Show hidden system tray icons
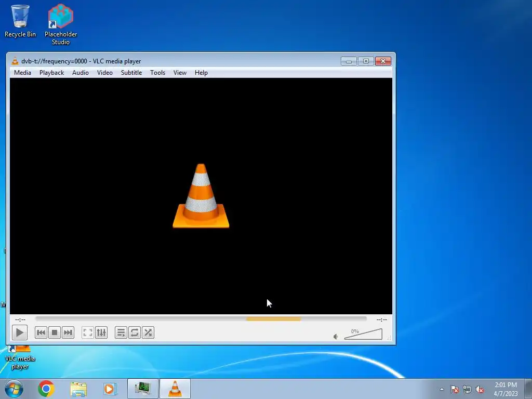This screenshot has width=532, height=399. coord(442,389)
